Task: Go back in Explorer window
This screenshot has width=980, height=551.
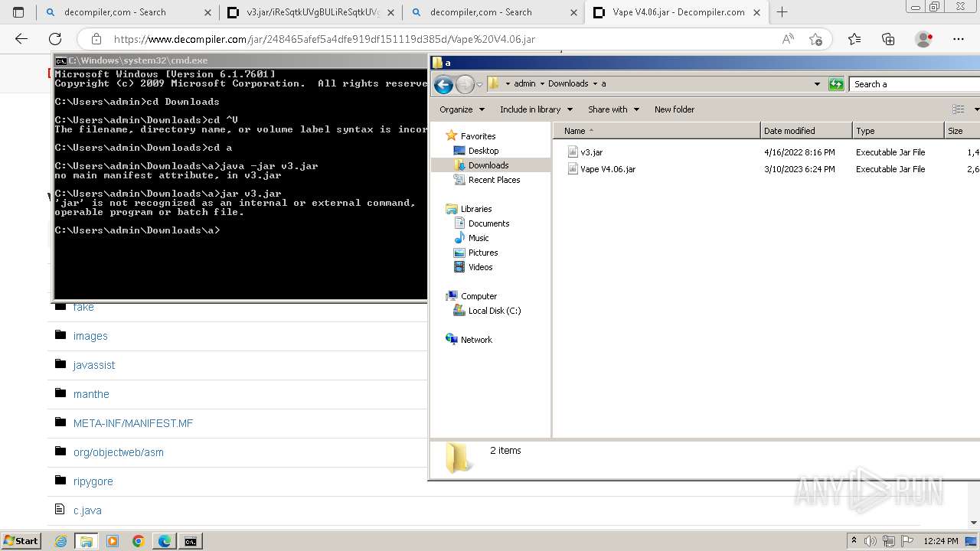Action: 443,85
